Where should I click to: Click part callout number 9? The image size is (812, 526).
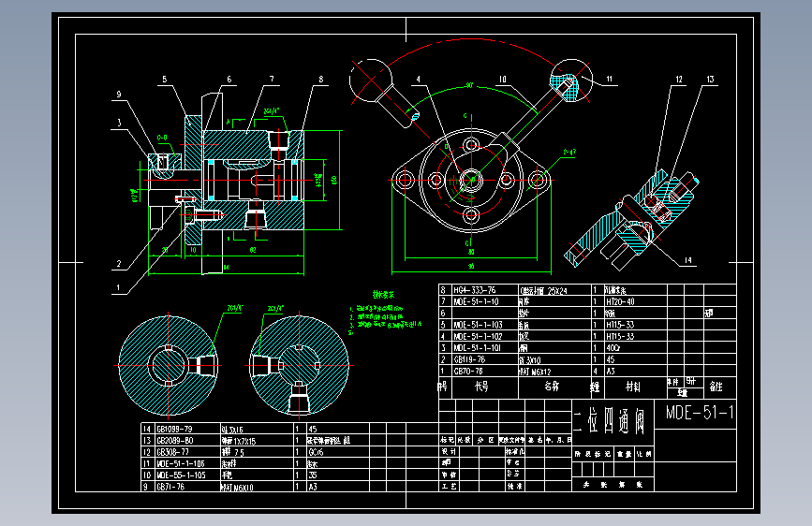pos(119,95)
